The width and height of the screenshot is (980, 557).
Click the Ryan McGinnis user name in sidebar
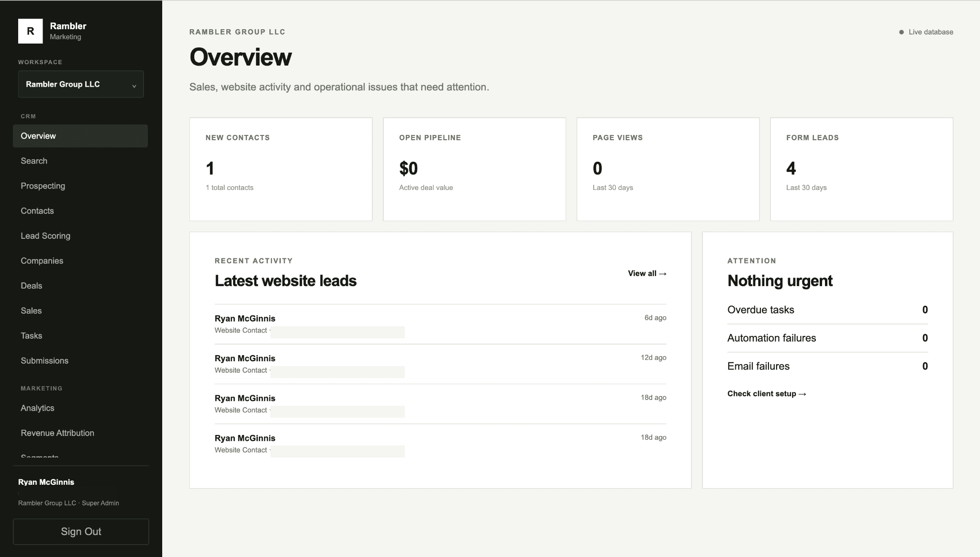(x=46, y=482)
